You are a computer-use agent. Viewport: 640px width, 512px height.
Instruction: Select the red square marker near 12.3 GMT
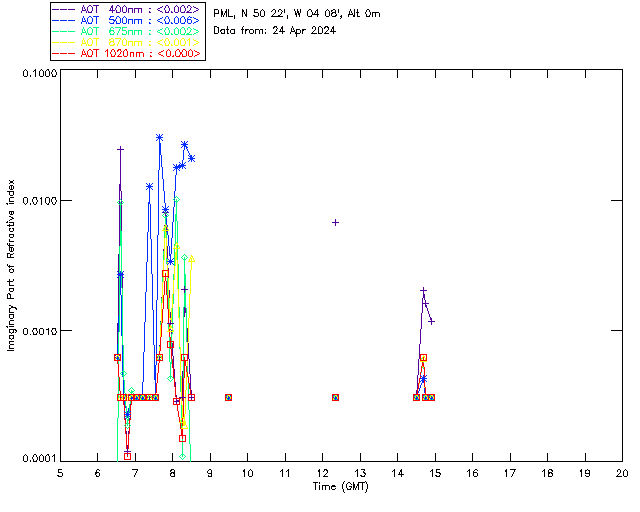click(x=335, y=397)
